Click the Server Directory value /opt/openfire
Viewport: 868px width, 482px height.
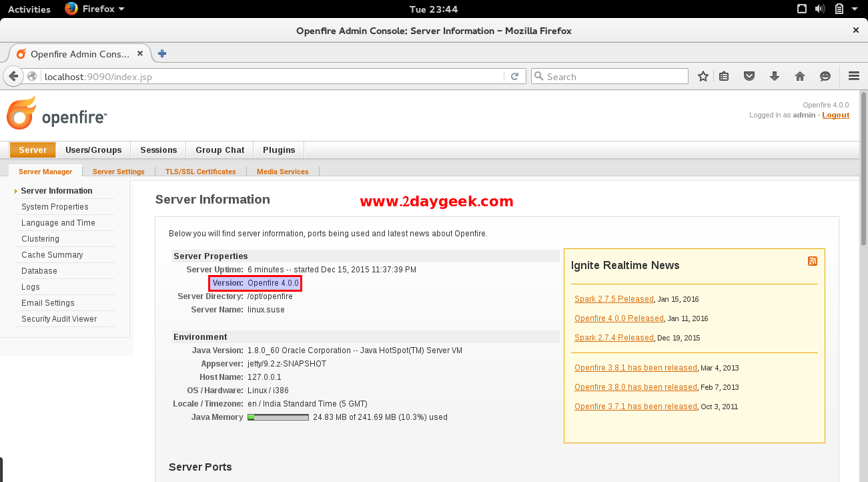pyautogui.click(x=270, y=296)
